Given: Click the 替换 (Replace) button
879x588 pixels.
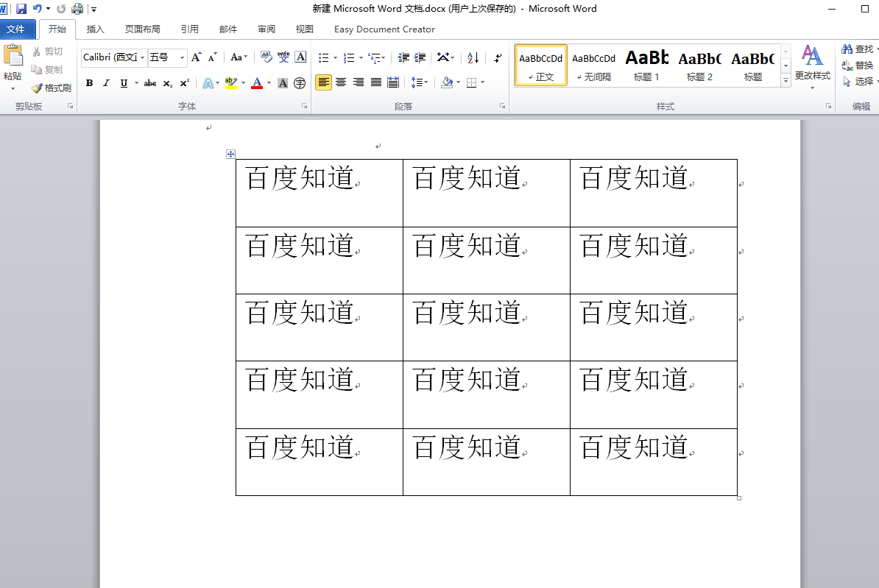Looking at the screenshot, I should click(858, 65).
